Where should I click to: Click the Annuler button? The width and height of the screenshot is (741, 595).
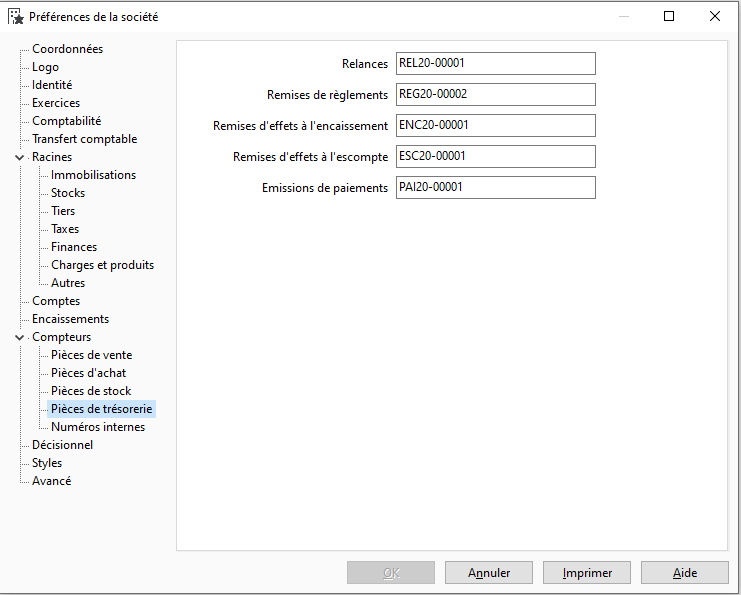click(x=489, y=573)
